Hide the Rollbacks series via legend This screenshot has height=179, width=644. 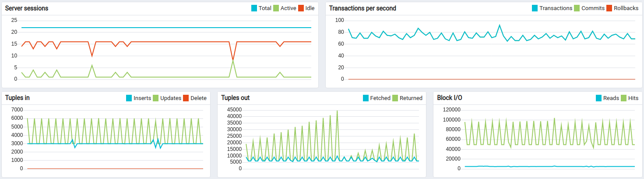tap(626, 8)
